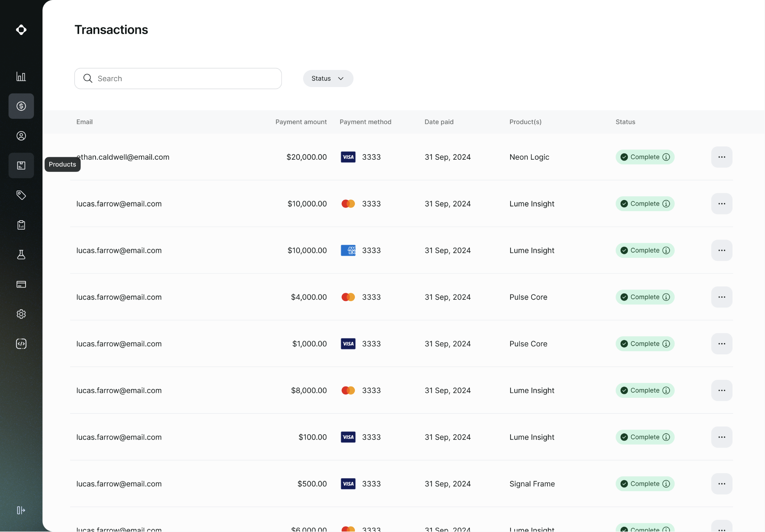Image resolution: width=765 pixels, height=532 pixels.
Task: Open more options menu on the $8,000.00 row
Action: pyautogui.click(x=722, y=391)
